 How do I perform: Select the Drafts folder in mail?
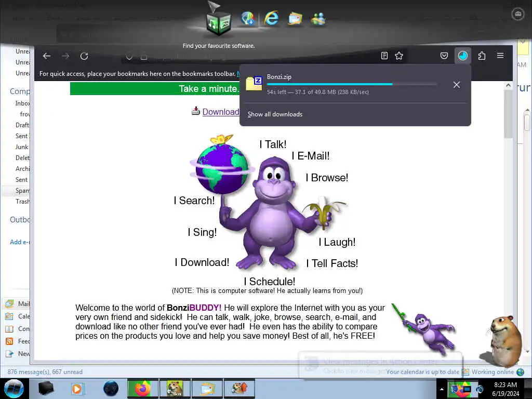(x=22, y=125)
